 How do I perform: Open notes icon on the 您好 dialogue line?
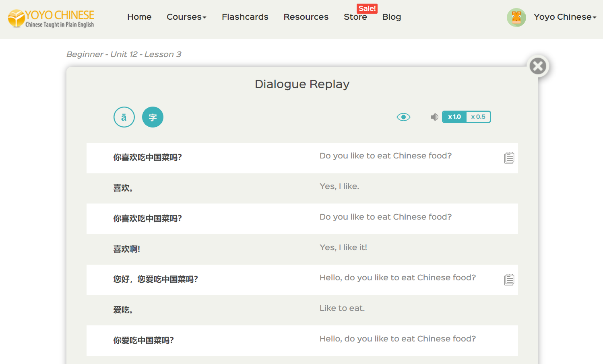tap(509, 280)
